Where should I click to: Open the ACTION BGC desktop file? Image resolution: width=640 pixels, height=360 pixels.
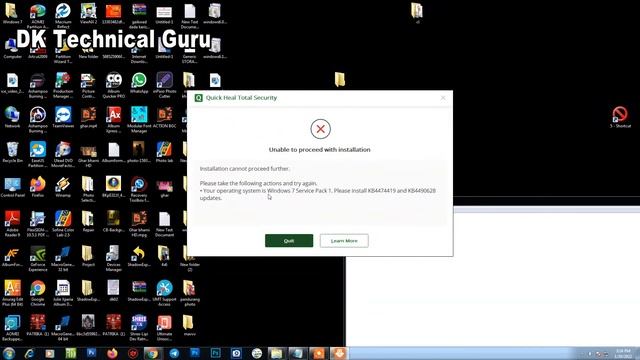pos(164,118)
